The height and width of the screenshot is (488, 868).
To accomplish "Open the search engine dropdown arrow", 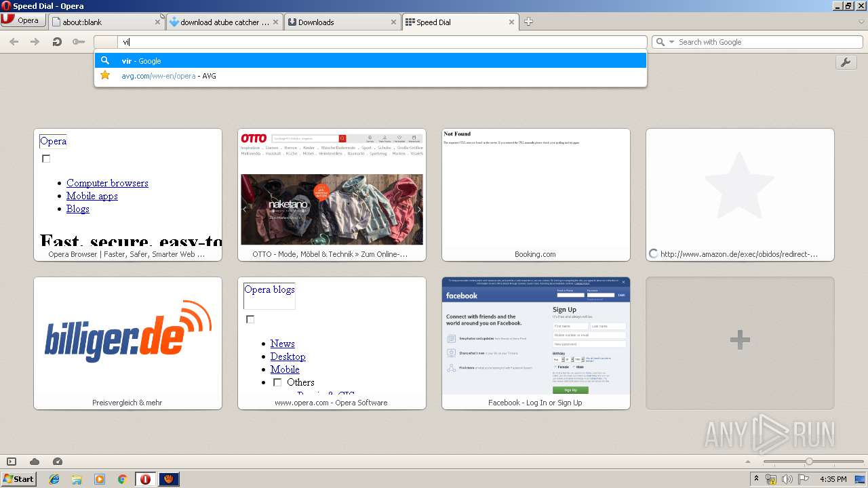I will 672,42.
